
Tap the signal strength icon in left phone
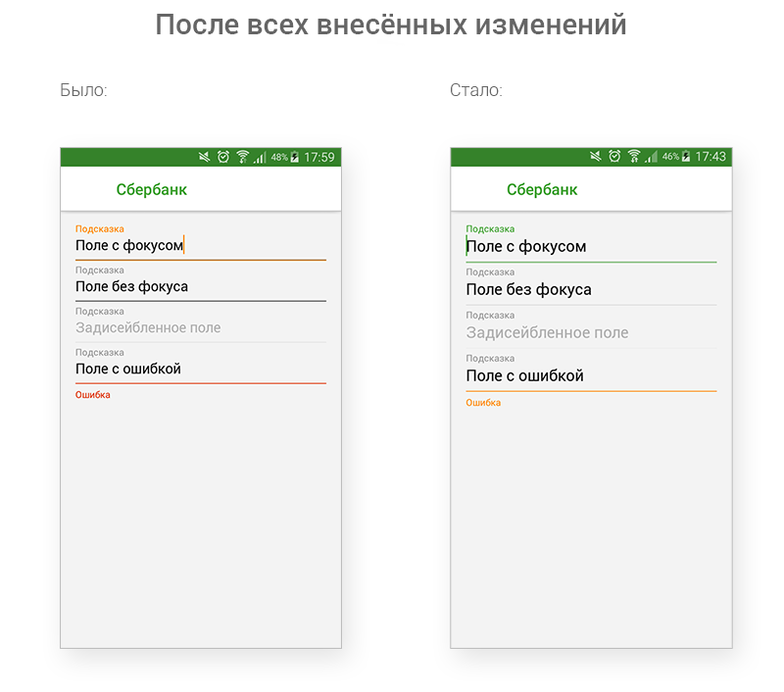tap(260, 158)
